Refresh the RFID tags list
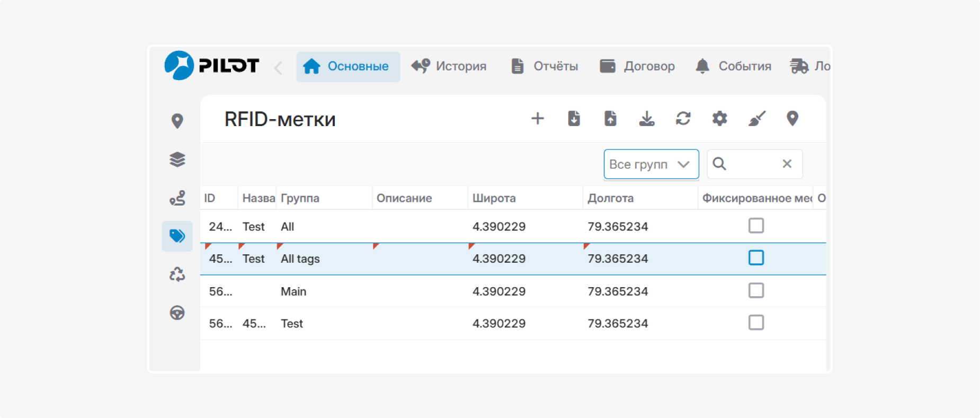The width and height of the screenshot is (980, 418). pos(683,118)
